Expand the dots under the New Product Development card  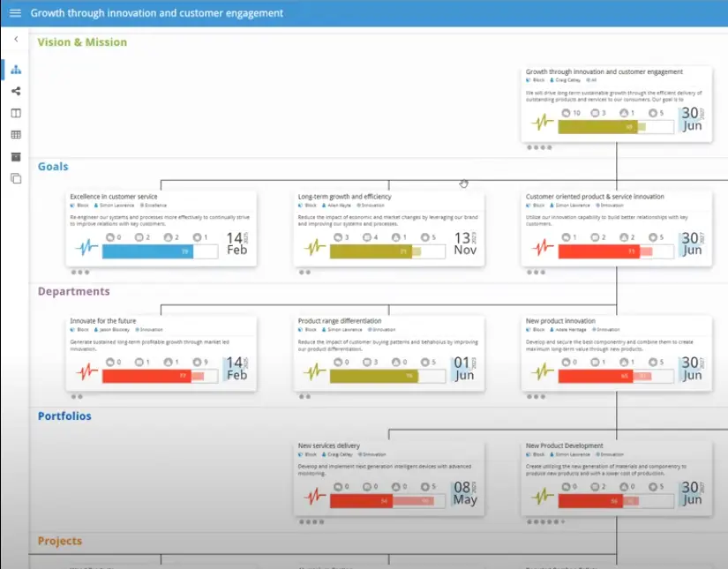coord(546,521)
